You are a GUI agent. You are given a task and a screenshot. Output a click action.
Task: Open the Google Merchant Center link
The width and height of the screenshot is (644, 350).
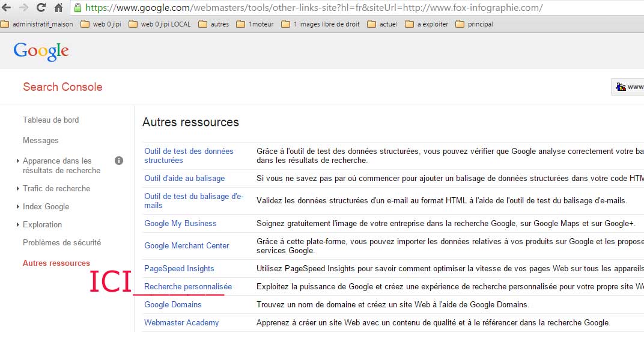point(186,245)
